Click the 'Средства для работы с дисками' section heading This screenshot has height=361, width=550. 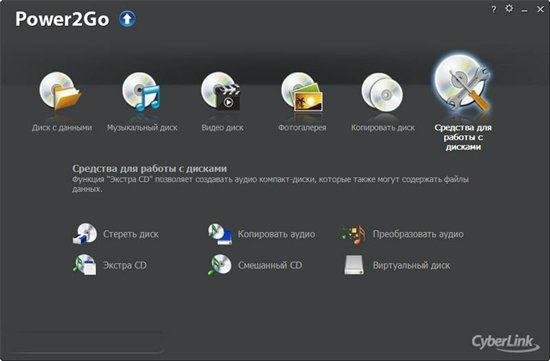149,169
